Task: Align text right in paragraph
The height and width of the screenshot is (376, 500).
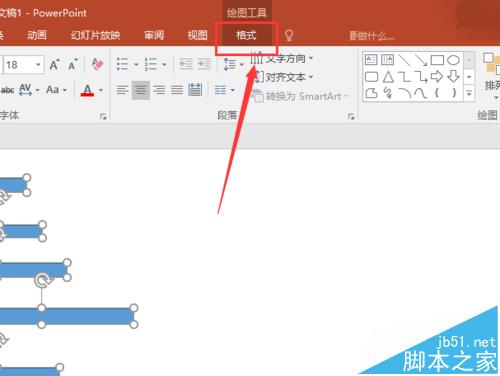Action: pos(159,90)
